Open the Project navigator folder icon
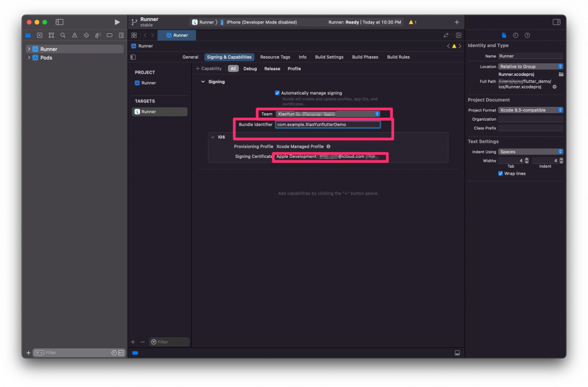 28,35
